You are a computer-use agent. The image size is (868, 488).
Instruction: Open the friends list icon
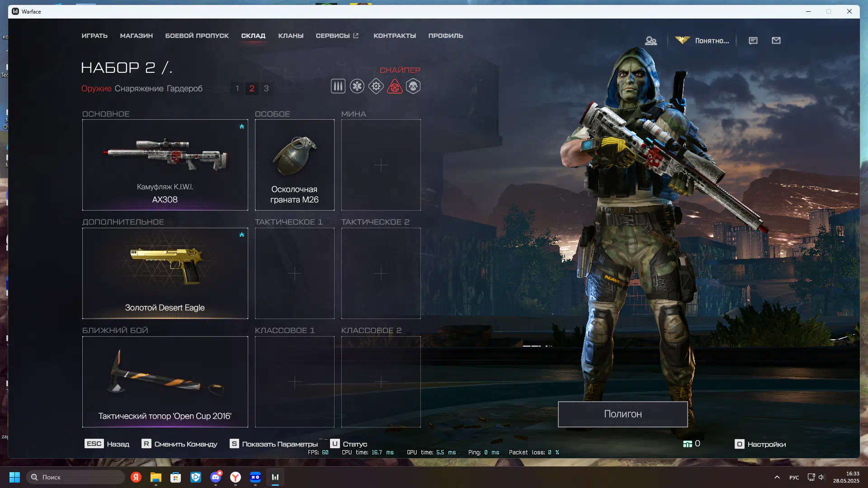(x=651, y=41)
